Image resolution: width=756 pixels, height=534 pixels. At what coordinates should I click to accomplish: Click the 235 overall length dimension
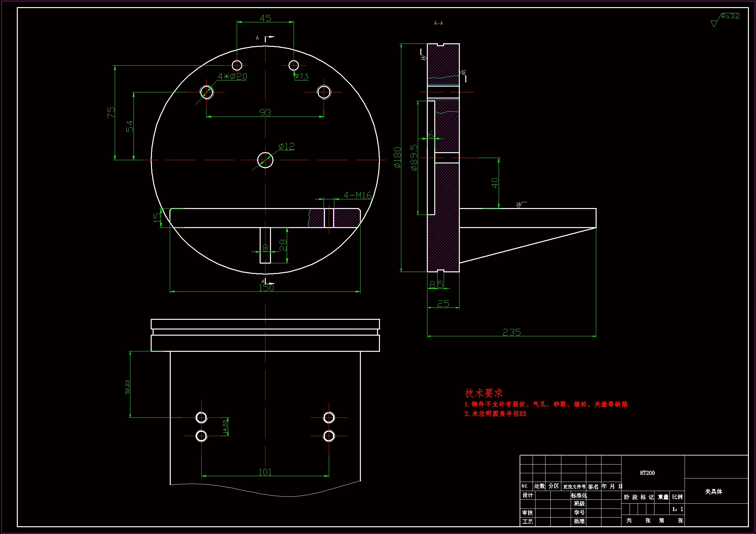coord(511,332)
